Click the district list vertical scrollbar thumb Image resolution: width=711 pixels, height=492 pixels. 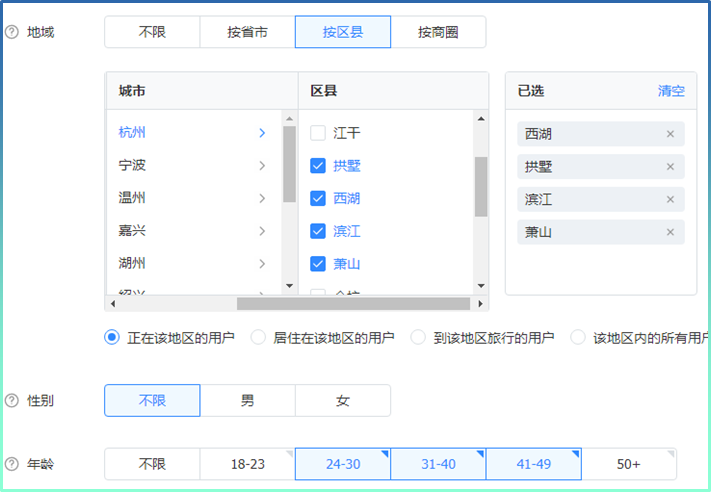tap(481, 187)
